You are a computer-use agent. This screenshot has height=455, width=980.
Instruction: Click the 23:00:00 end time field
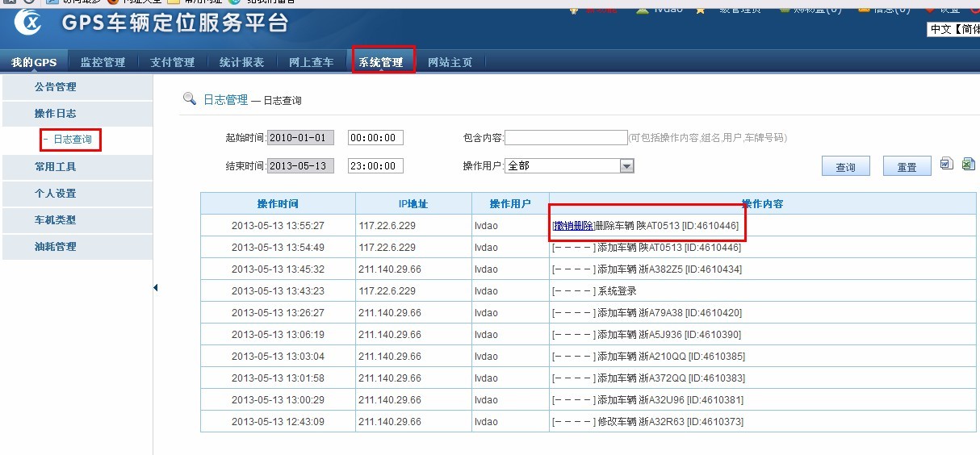click(x=375, y=166)
